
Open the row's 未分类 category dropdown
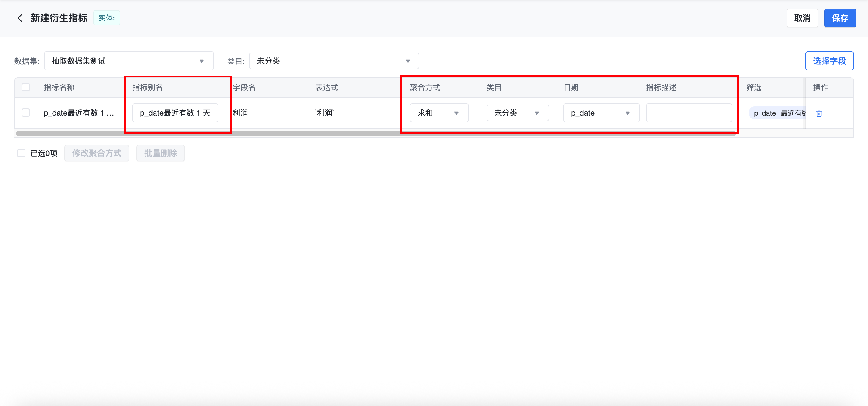click(517, 113)
